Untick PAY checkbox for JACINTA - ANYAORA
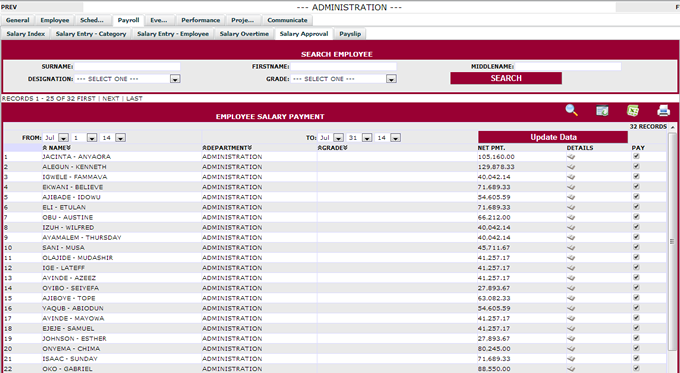Image resolution: width=680 pixels, height=373 pixels. click(x=636, y=156)
